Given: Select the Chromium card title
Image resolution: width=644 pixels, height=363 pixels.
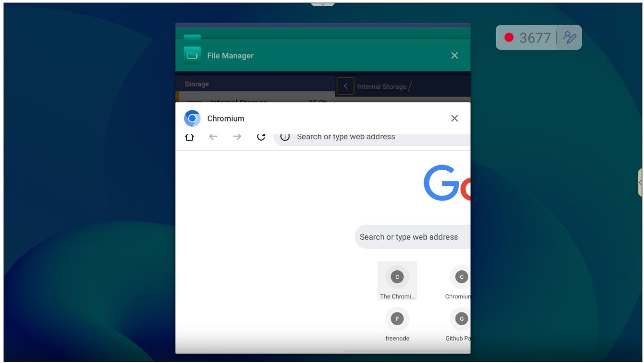Looking at the screenshot, I should coord(225,119).
